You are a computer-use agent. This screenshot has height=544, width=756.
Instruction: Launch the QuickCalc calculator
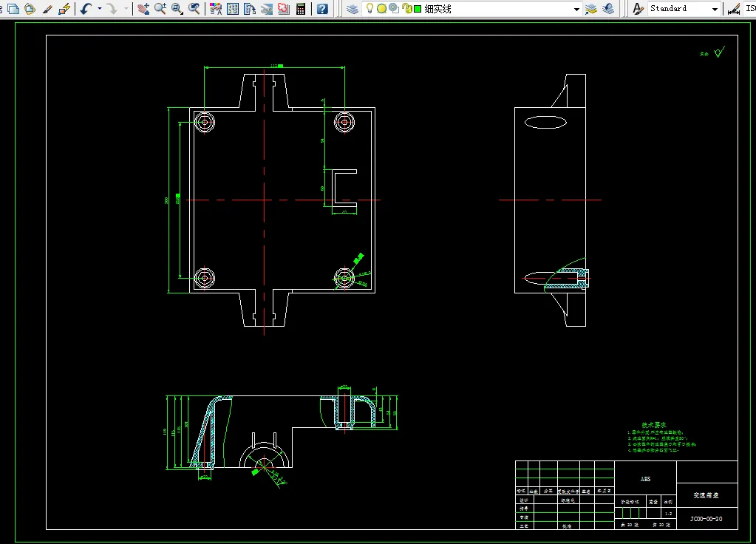(x=300, y=9)
